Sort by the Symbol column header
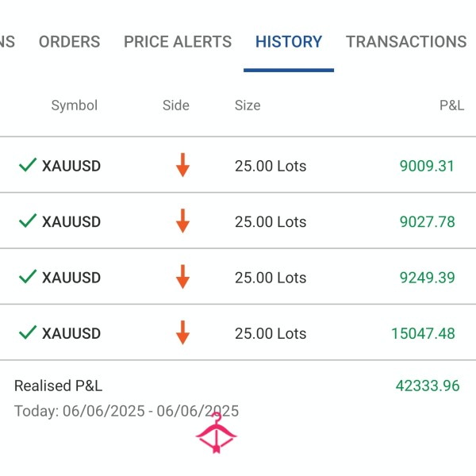476x476 pixels. click(74, 106)
